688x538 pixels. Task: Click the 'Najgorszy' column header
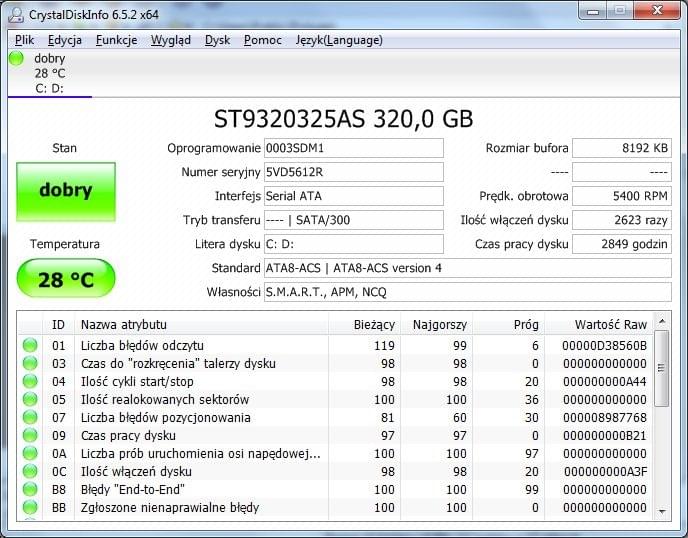(437, 325)
